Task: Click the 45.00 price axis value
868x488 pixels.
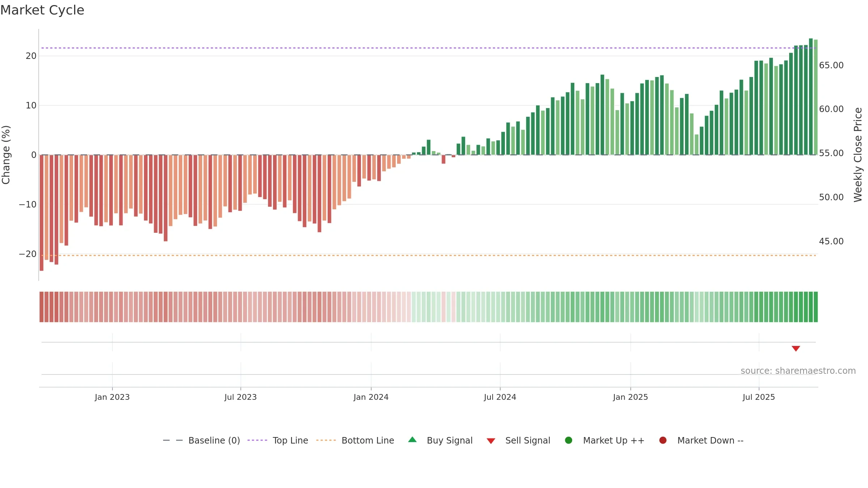Action: [x=831, y=241]
